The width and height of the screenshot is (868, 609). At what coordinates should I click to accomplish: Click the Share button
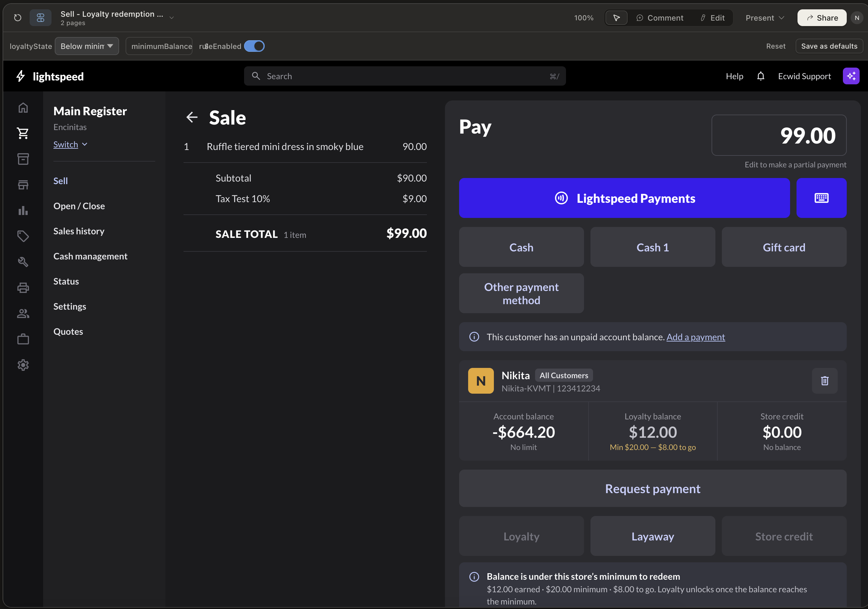[x=822, y=18]
